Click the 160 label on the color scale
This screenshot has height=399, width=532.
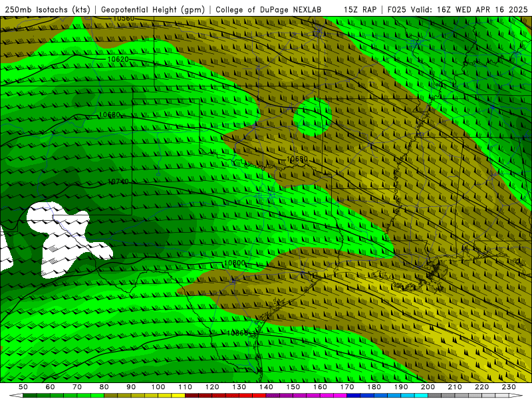tap(320, 387)
